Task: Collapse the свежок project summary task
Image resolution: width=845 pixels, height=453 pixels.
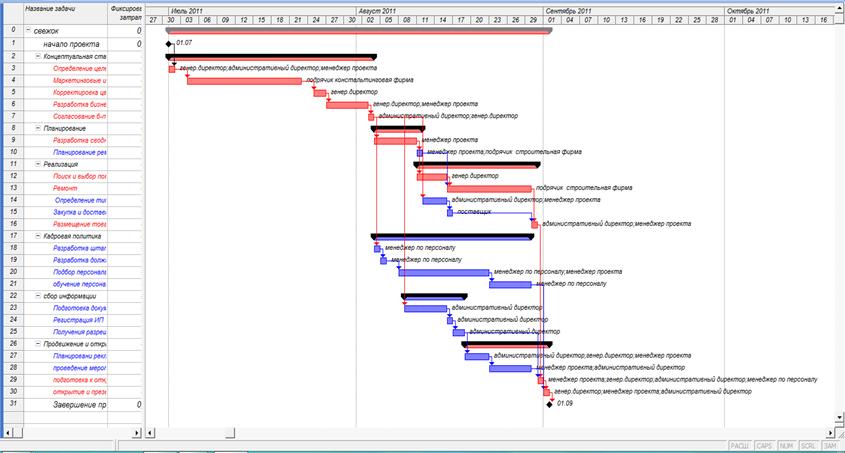Action: [28, 32]
